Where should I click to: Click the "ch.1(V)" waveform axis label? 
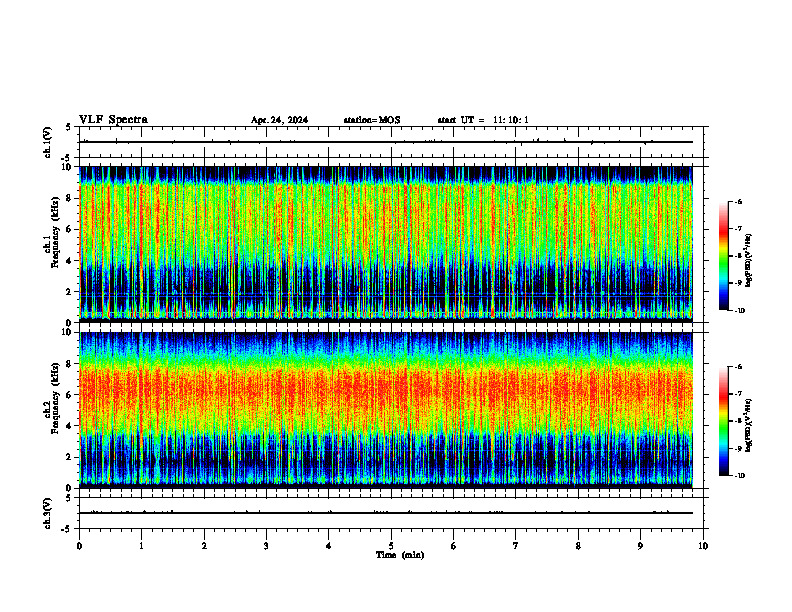tap(48, 142)
